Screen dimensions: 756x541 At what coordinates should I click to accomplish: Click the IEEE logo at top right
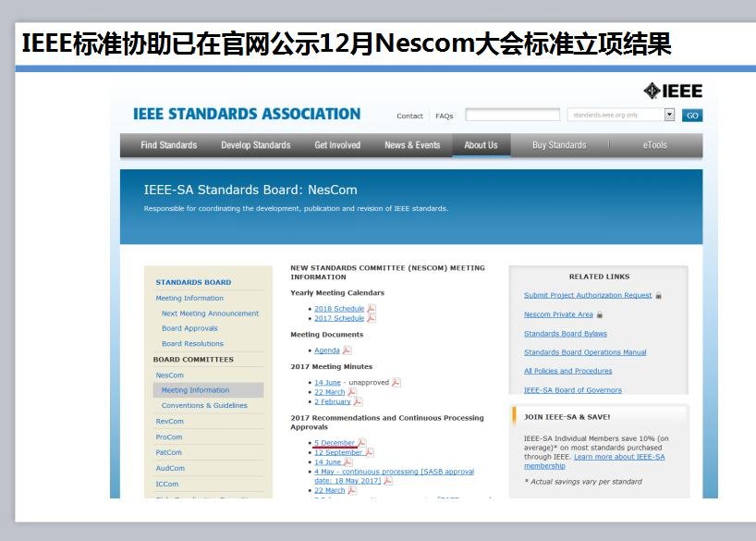(673, 91)
